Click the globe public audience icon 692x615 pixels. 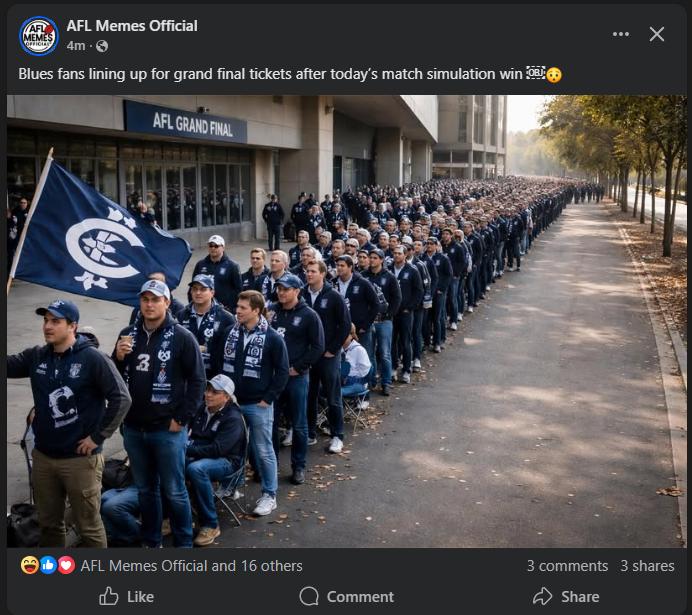(102, 46)
